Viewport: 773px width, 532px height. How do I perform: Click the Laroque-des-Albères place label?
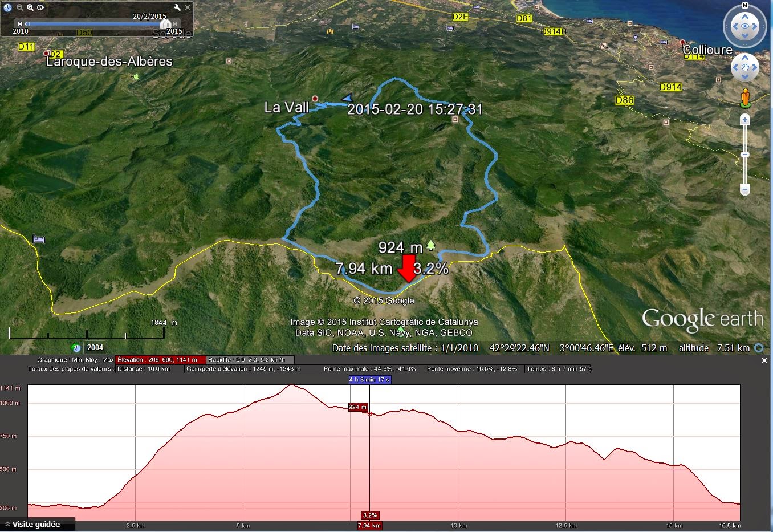[109, 62]
